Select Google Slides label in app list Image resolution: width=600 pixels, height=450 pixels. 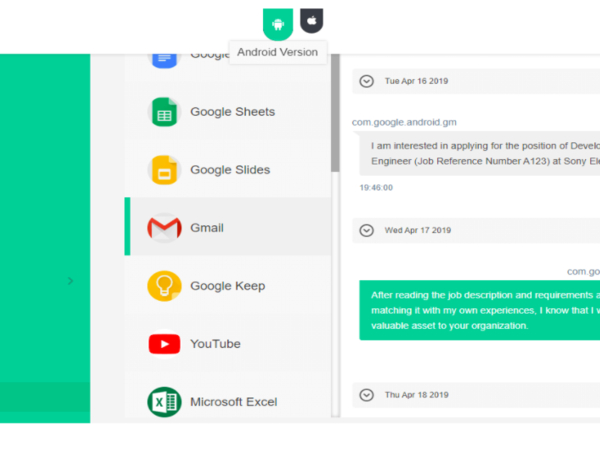[x=230, y=170]
